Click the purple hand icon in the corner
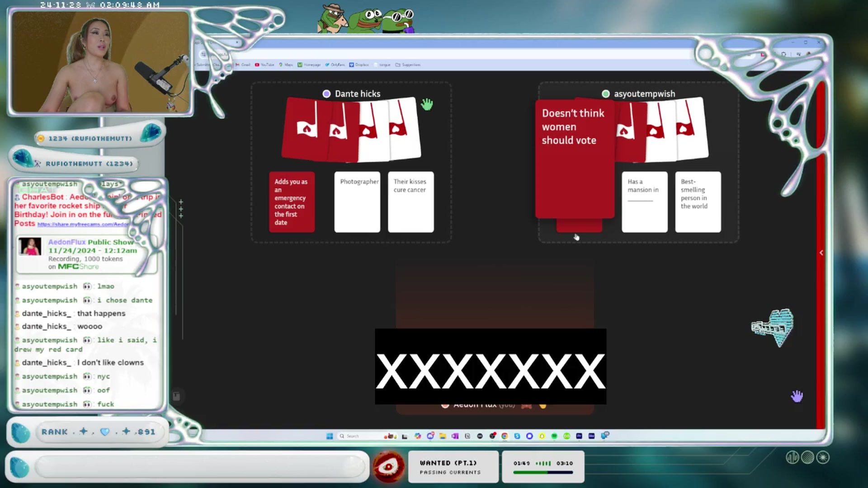The height and width of the screenshot is (488, 868). pyautogui.click(x=797, y=396)
